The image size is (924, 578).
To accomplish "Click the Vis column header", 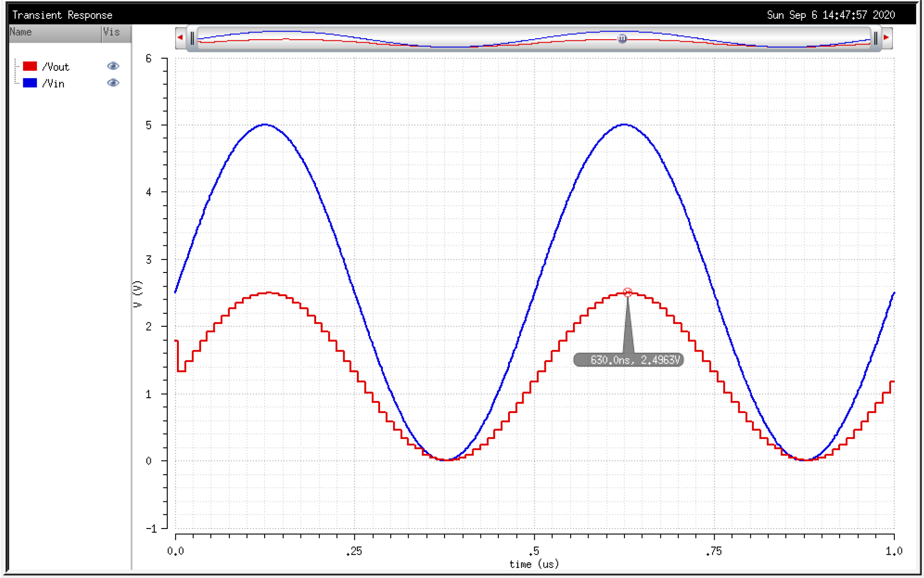I will (x=112, y=32).
